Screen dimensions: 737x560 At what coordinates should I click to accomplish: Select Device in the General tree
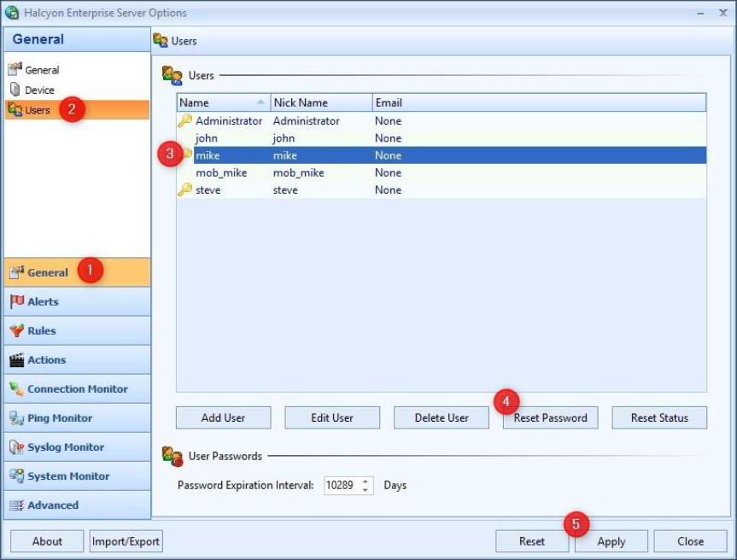39,90
